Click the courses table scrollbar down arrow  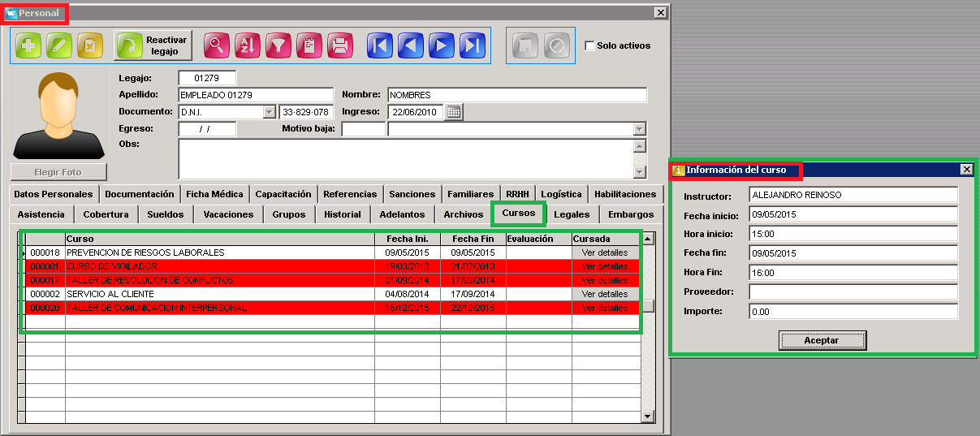pos(647,417)
